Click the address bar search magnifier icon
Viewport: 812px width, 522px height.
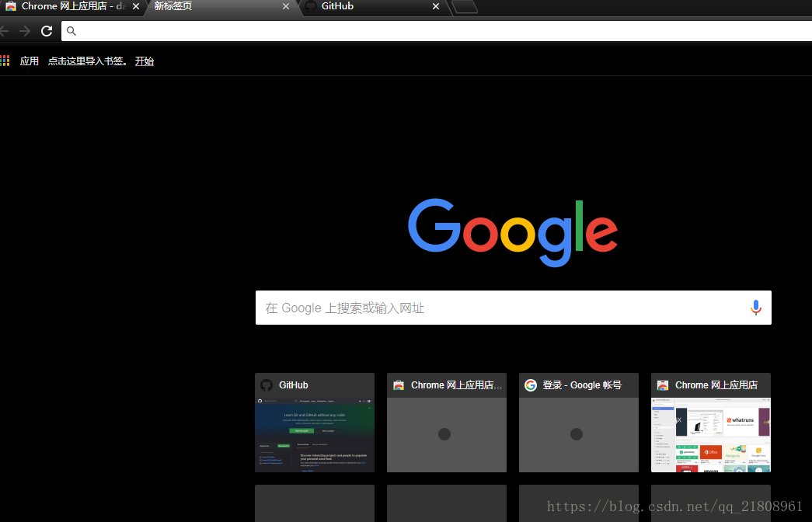tap(71, 31)
